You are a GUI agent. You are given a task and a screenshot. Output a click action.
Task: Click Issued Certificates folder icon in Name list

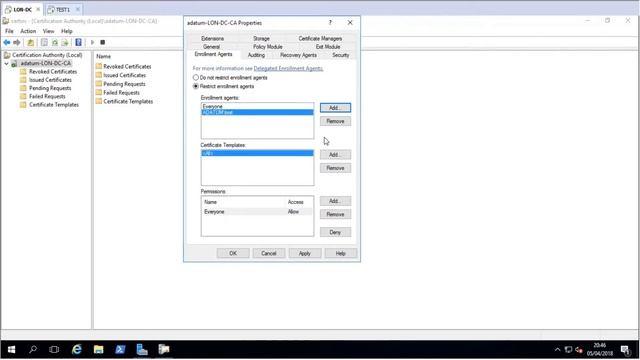[99, 75]
